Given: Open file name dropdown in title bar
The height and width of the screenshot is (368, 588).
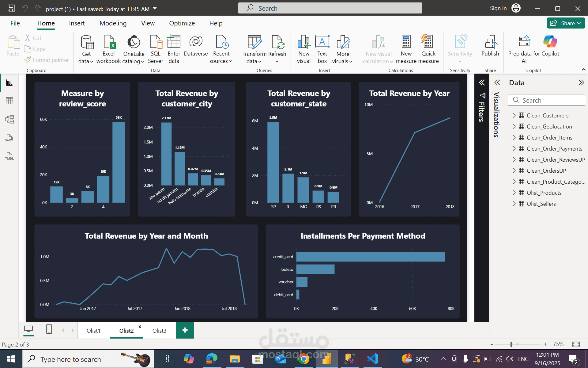Looking at the screenshot, I should (155, 9).
